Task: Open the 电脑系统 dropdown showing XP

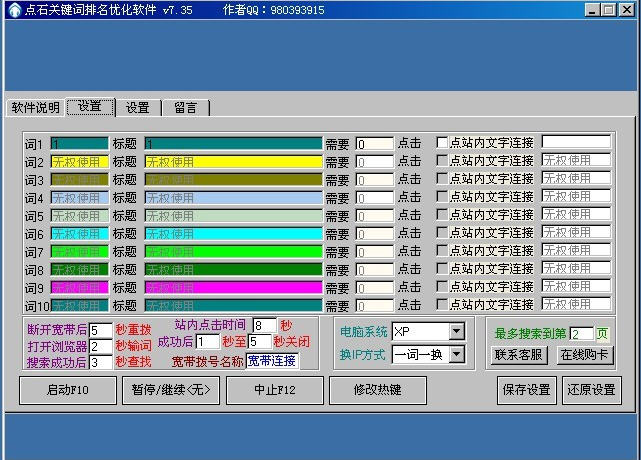Action: 456,331
